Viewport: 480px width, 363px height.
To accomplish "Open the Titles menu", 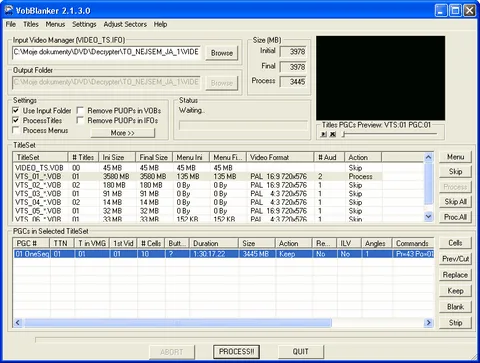I will pos(31,24).
